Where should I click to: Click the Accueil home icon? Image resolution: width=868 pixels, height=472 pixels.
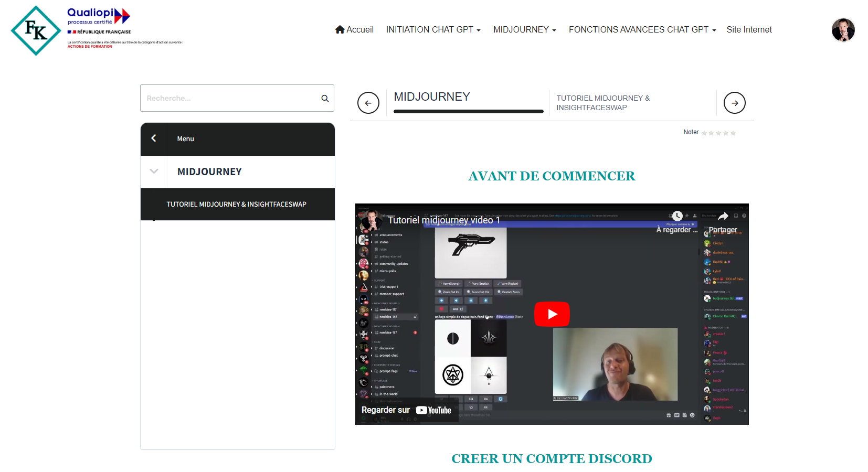point(340,29)
